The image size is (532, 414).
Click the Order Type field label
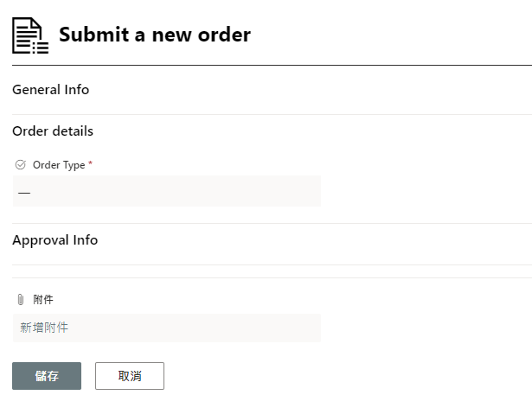point(59,165)
